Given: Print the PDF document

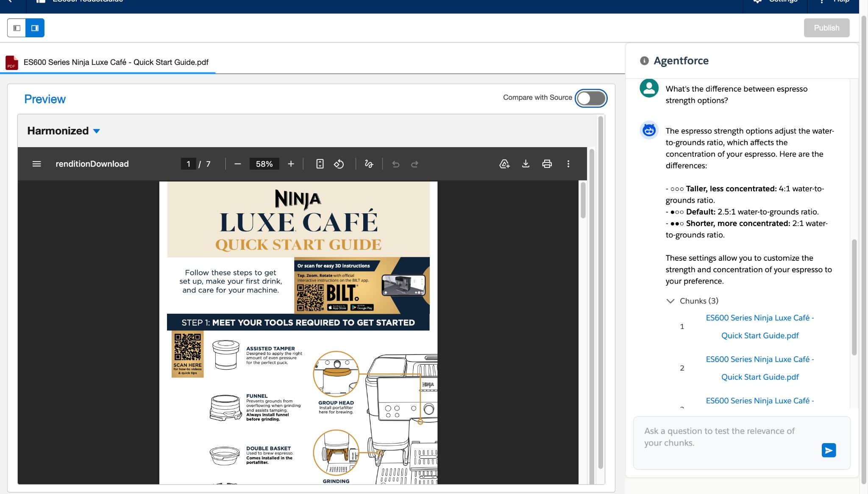Looking at the screenshot, I should 547,164.
